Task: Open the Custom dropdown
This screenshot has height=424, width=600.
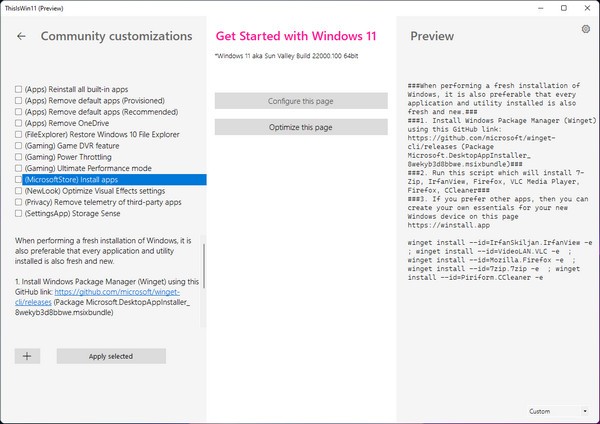Action: pos(559,411)
